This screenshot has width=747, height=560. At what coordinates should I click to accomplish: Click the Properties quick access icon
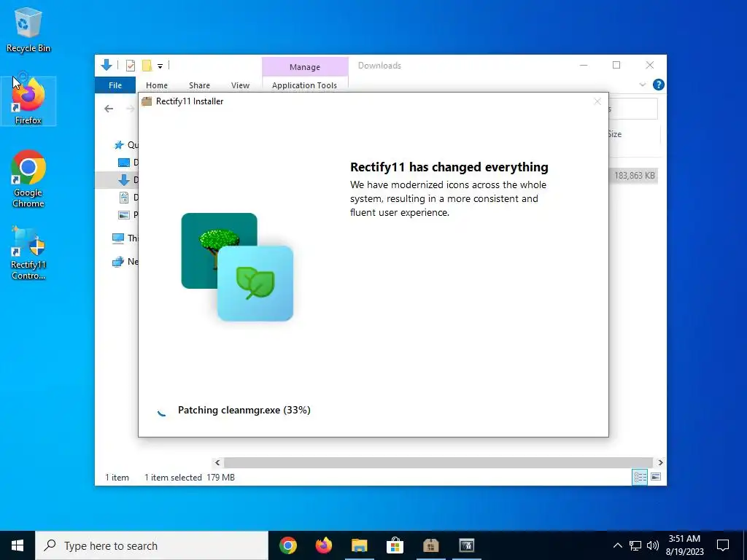click(130, 66)
